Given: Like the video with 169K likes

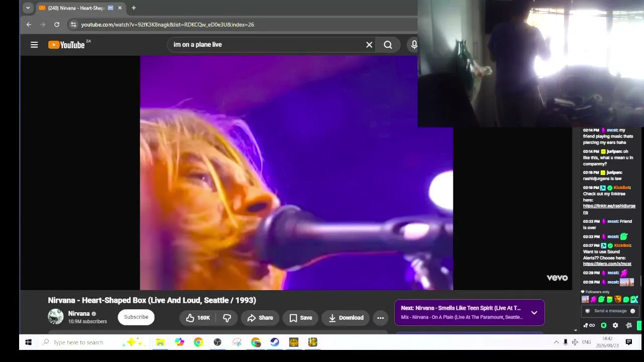Looking at the screenshot, I should (x=198, y=318).
